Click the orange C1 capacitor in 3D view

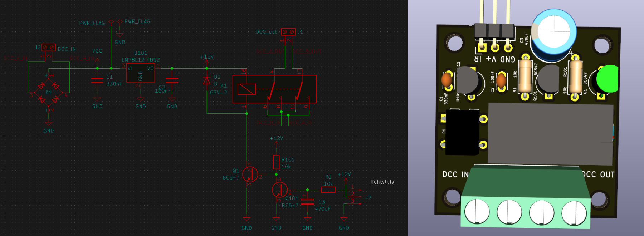pos(447,79)
